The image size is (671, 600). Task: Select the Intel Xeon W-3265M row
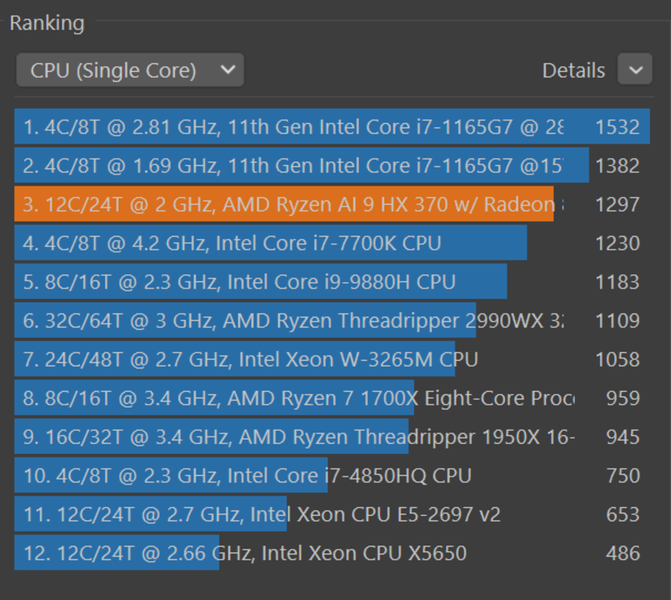coord(332,359)
